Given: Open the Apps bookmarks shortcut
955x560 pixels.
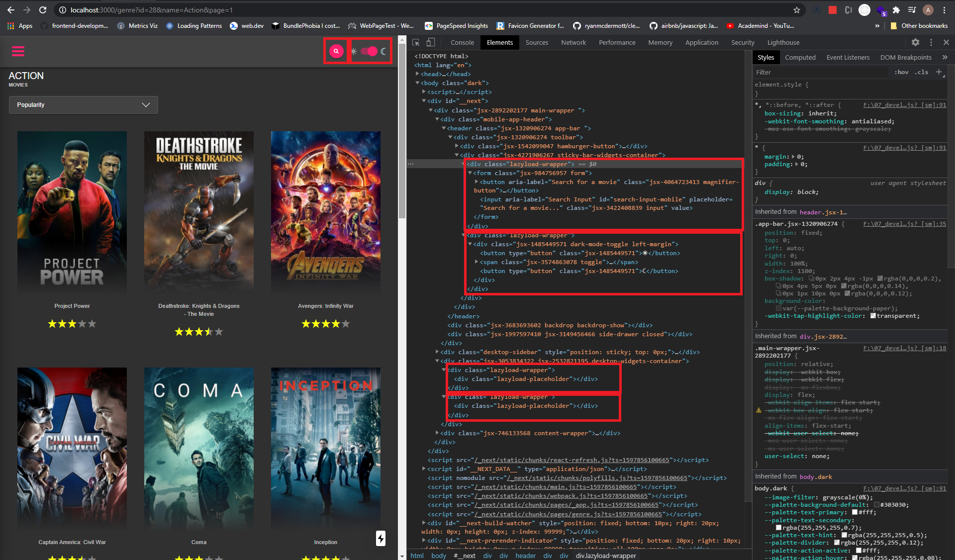Looking at the screenshot, I should click(20, 26).
